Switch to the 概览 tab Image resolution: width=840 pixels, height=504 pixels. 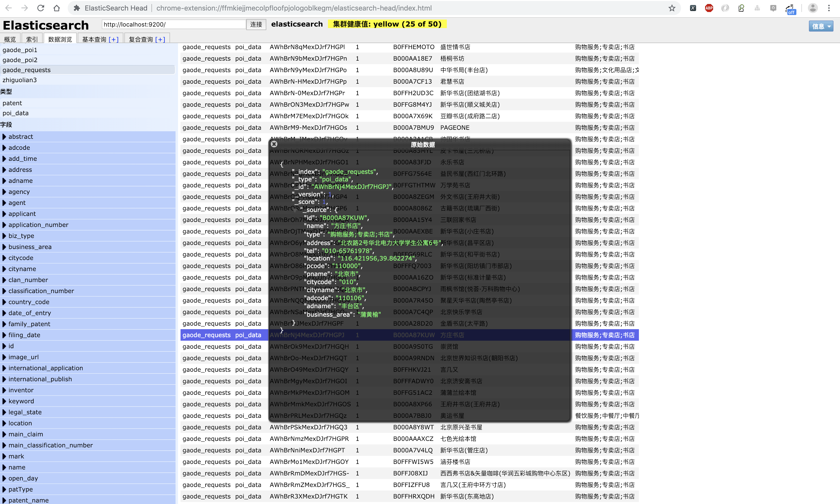10,39
